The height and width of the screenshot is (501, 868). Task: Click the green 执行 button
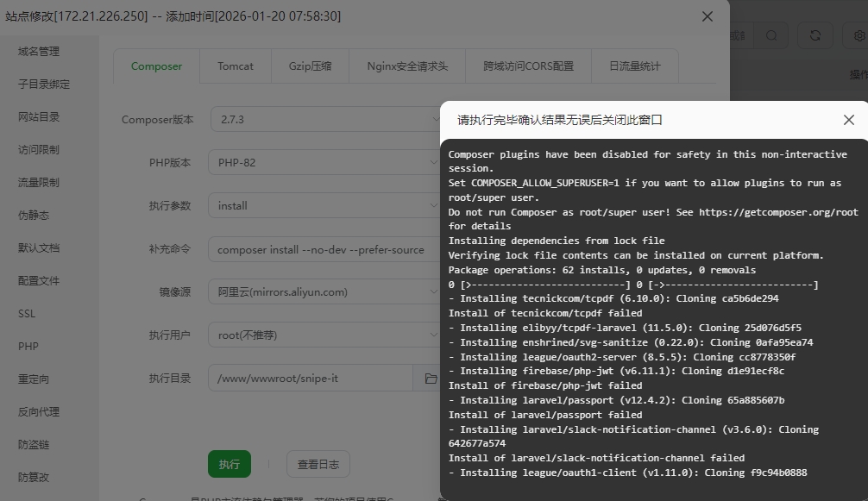(x=229, y=463)
